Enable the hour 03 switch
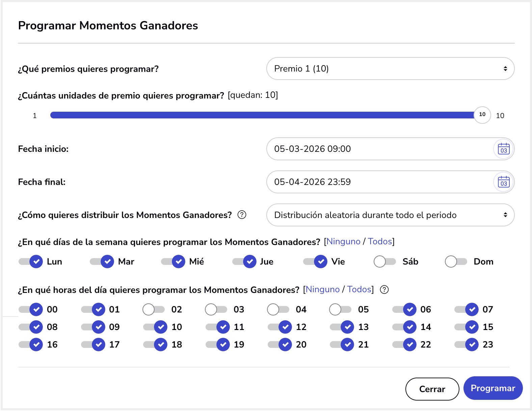Viewport: 532px width, 411px height. (x=216, y=309)
